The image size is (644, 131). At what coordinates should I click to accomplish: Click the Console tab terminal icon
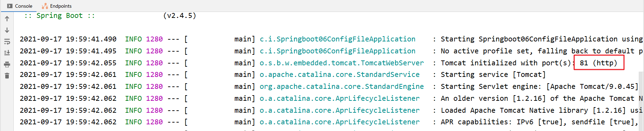(x=10, y=6)
